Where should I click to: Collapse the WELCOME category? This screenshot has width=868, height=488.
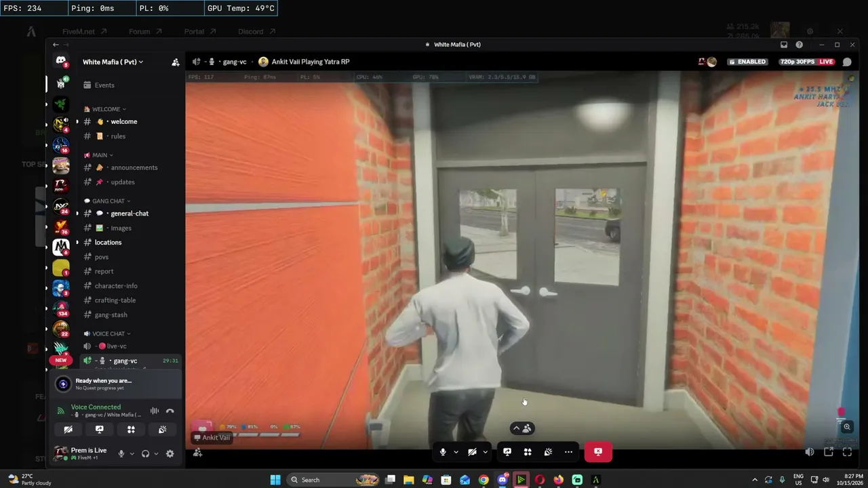[105, 109]
